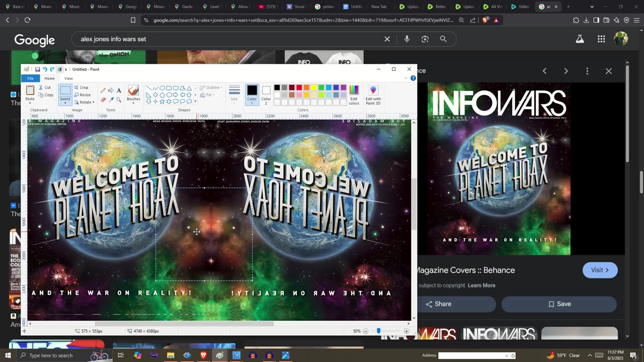Open browser tab search chevron
The height and width of the screenshot is (362, 644).
tap(592, 7)
